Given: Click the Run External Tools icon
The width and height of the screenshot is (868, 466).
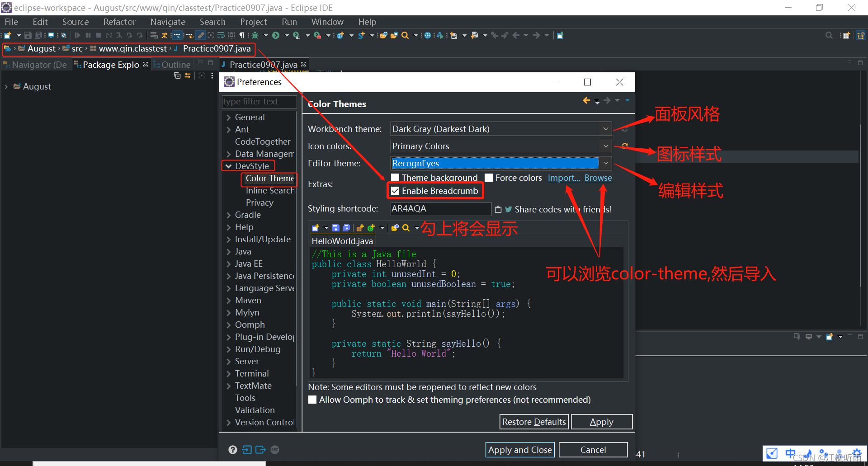Looking at the screenshot, I should coord(317,35).
